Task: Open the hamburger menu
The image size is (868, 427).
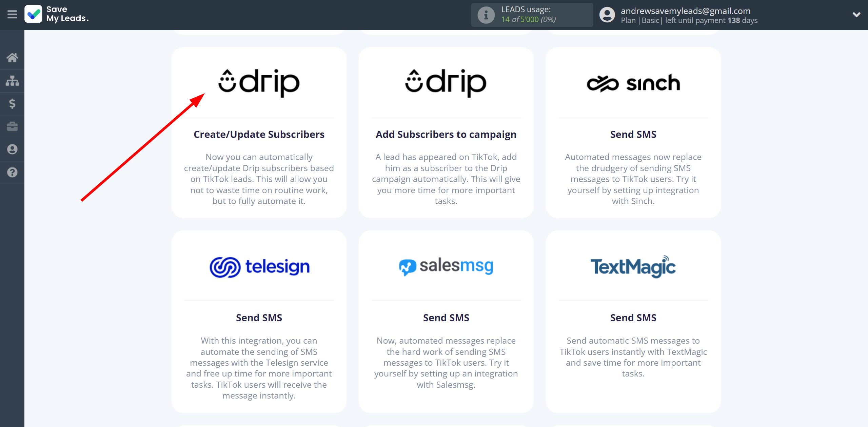Action: [x=12, y=15]
